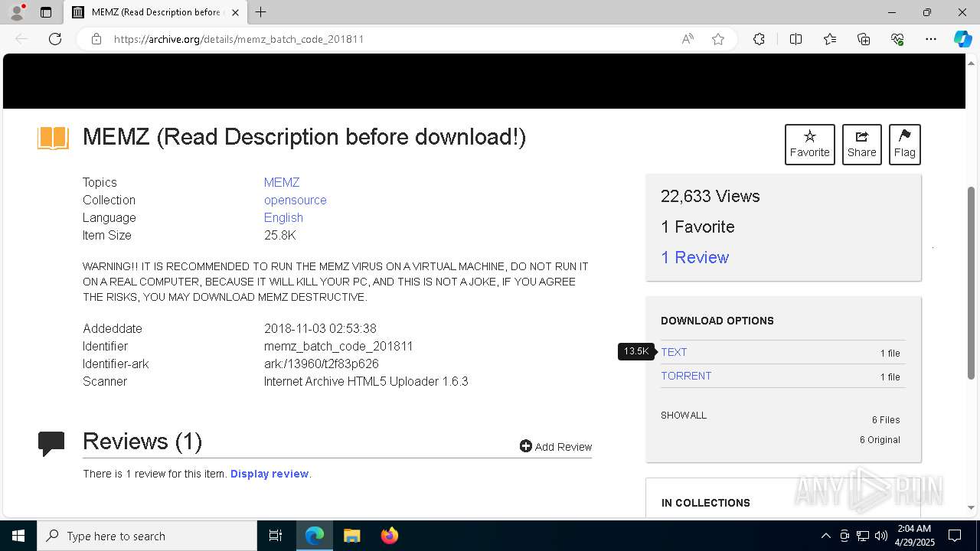Select the ark:/13960/t2f83p626 text

click(x=322, y=364)
